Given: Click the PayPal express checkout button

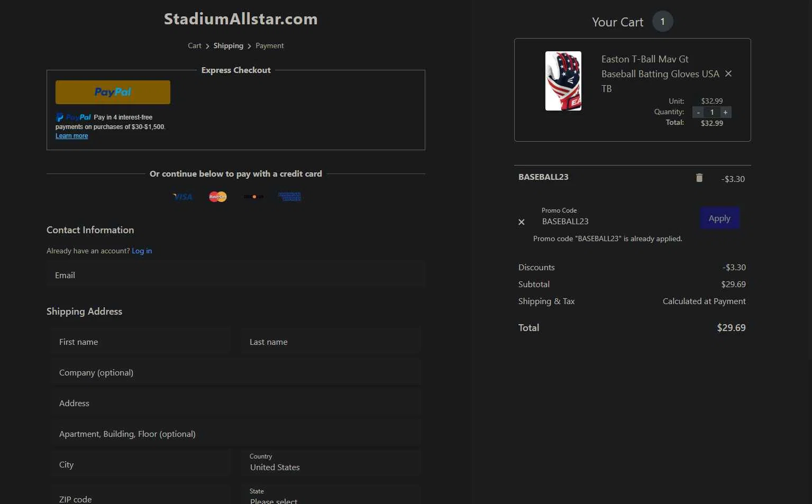Looking at the screenshot, I should click(113, 92).
